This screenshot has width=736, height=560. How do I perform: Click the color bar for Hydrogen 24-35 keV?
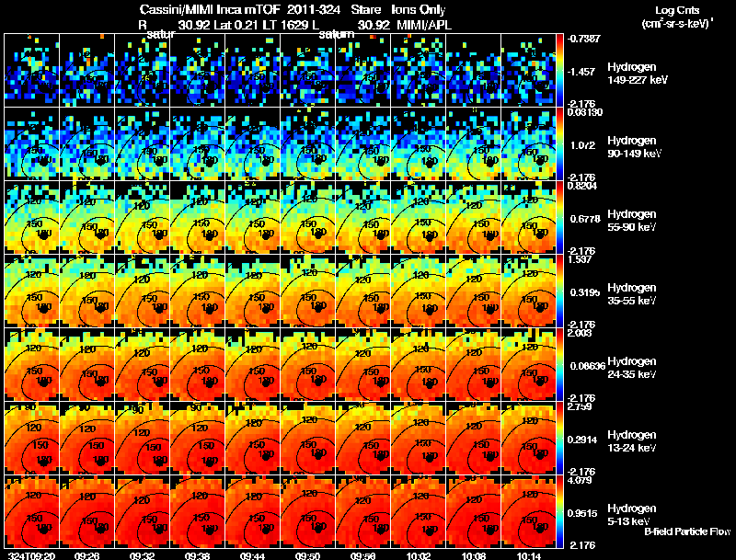click(559, 365)
